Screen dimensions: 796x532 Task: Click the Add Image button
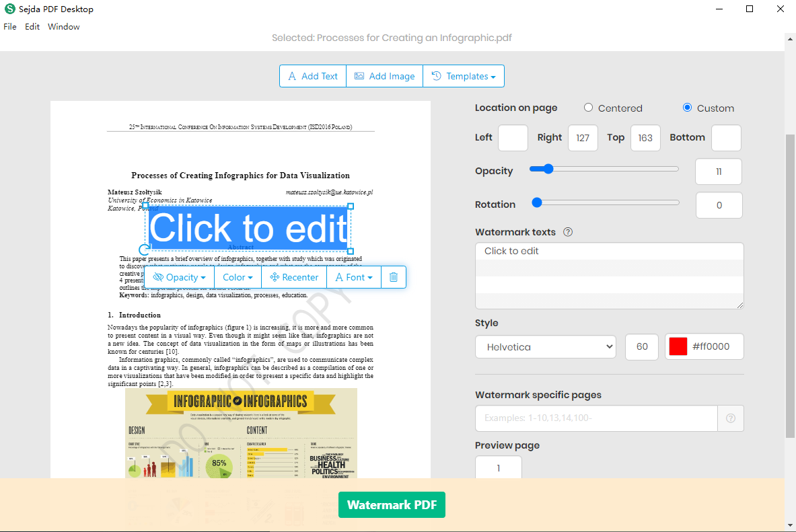pyautogui.click(x=384, y=76)
